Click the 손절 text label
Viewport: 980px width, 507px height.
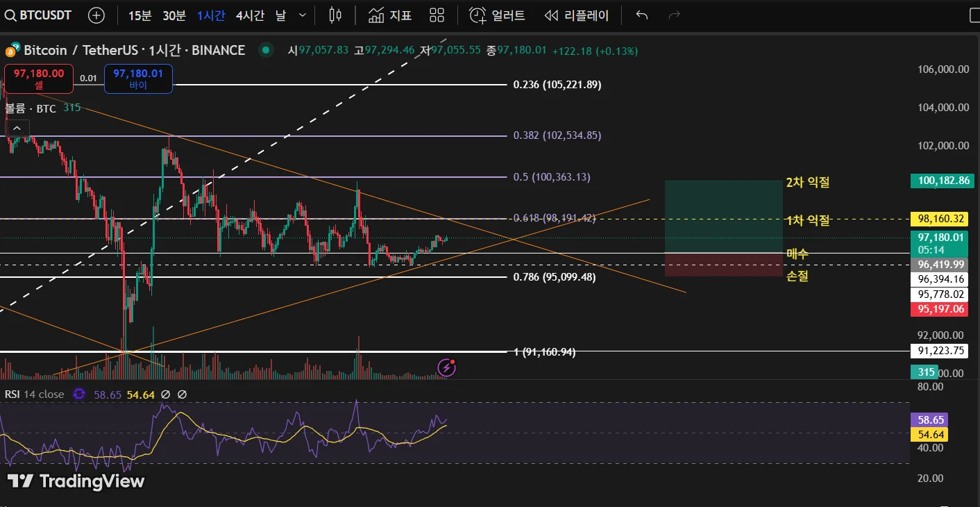click(x=797, y=276)
